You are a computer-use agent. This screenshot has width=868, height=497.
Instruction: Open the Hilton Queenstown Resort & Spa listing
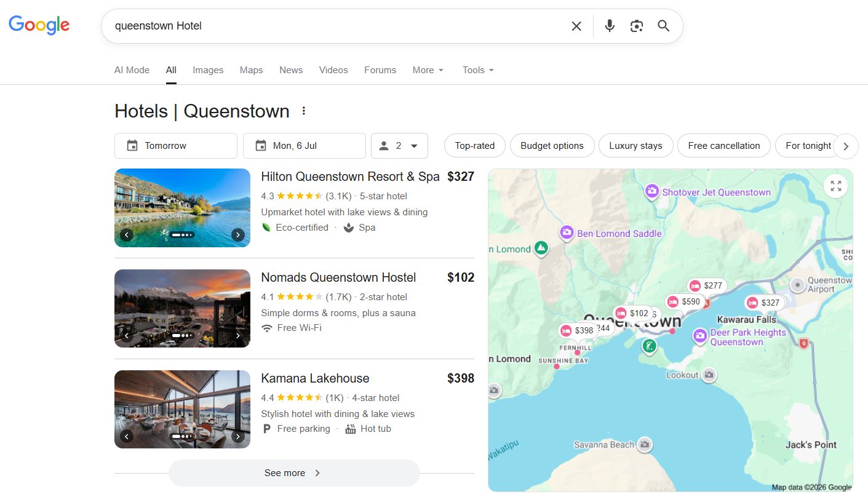coord(350,177)
